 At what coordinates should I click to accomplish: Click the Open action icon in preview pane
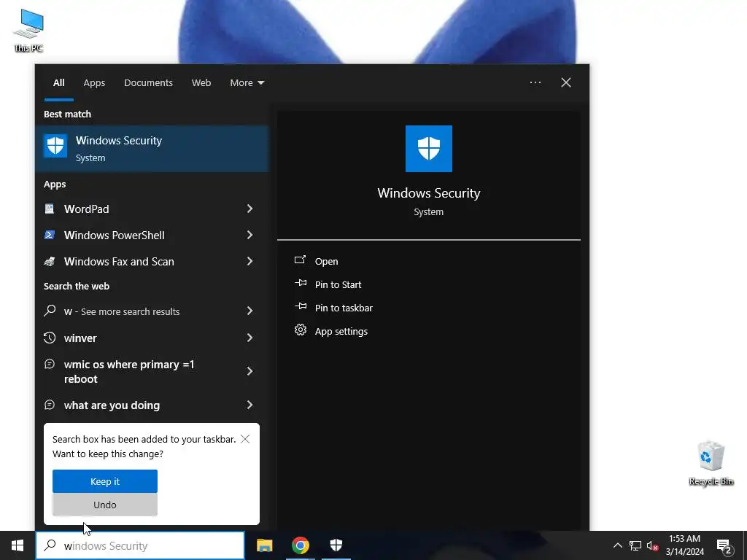click(x=300, y=260)
